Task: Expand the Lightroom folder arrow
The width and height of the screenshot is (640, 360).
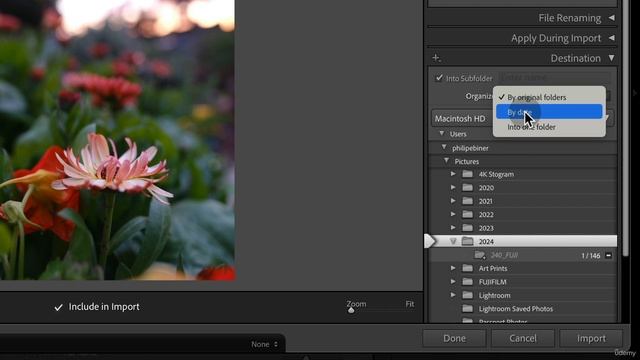Action: (x=453, y=295)
